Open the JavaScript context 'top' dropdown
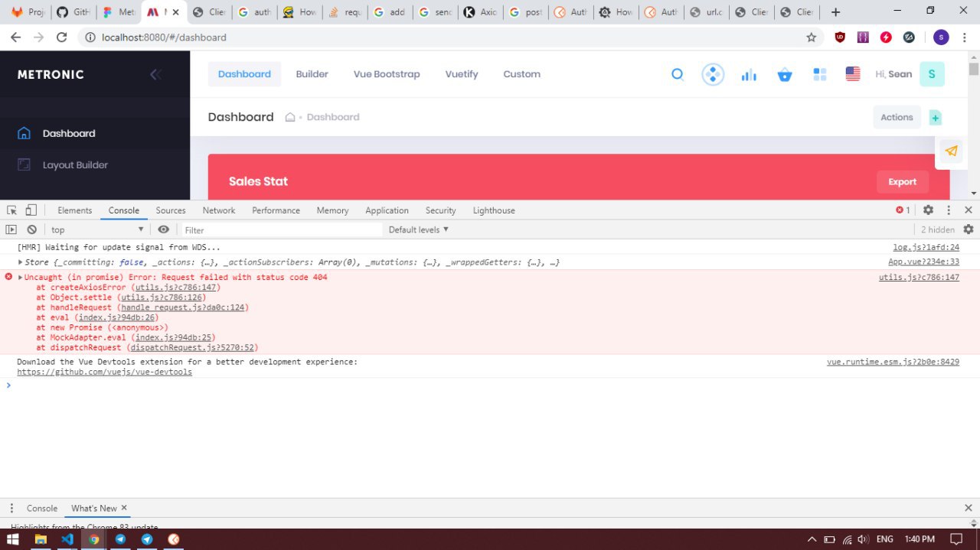The image size is (980, 550). click(x=97, y=229)
